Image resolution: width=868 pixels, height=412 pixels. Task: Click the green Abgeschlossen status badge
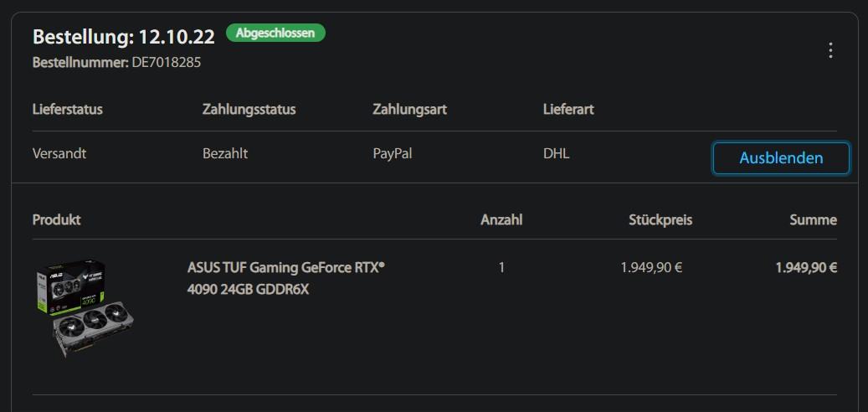click(x=275, y=33)
